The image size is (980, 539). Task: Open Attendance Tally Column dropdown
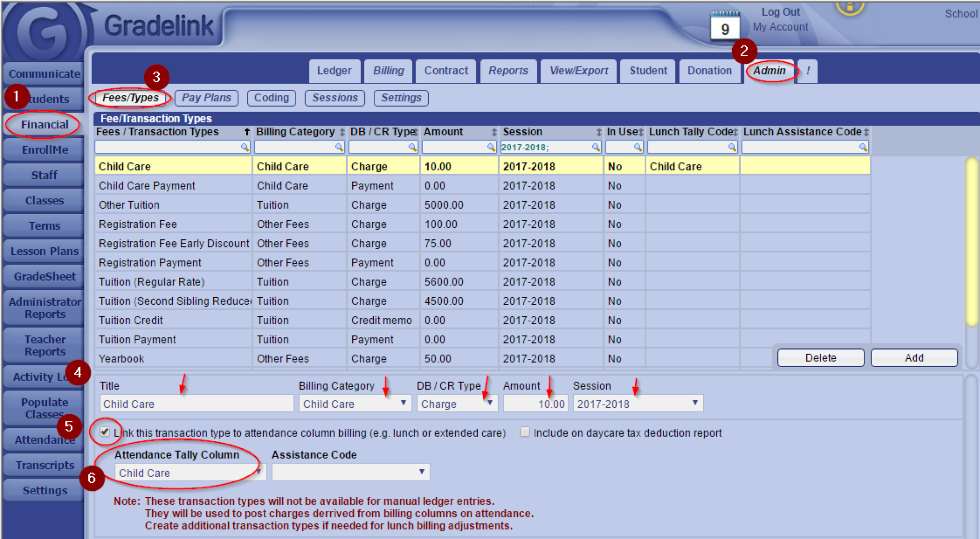pyautogui.click(x=190, y=473)
